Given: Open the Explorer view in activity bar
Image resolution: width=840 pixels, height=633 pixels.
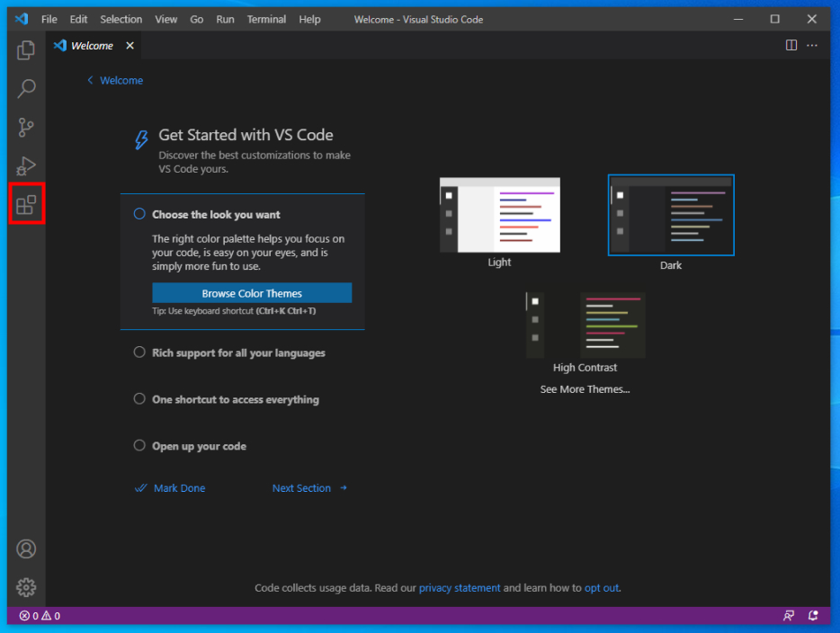Looking at the screenshot, I should (26, 50).
